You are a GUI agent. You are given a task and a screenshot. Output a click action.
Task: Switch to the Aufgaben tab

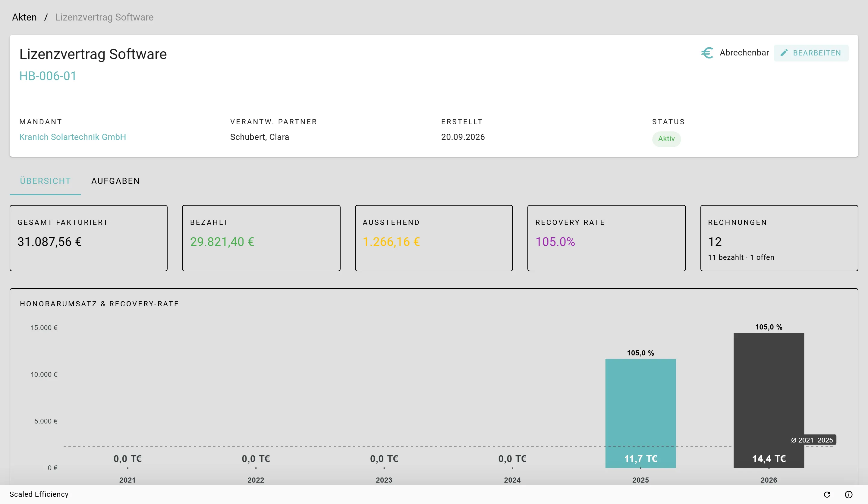tap(115, 181)
